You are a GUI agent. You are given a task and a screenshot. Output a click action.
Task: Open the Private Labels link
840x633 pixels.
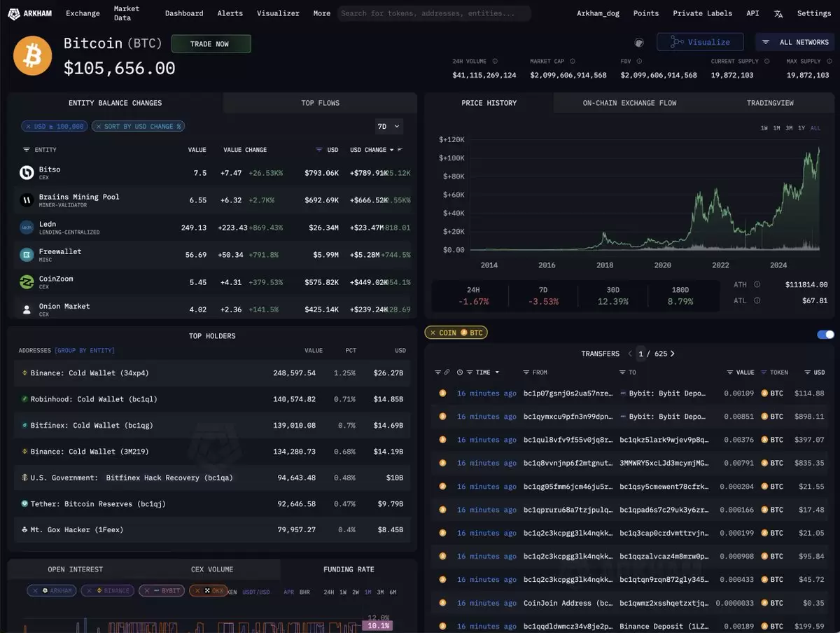702,13
